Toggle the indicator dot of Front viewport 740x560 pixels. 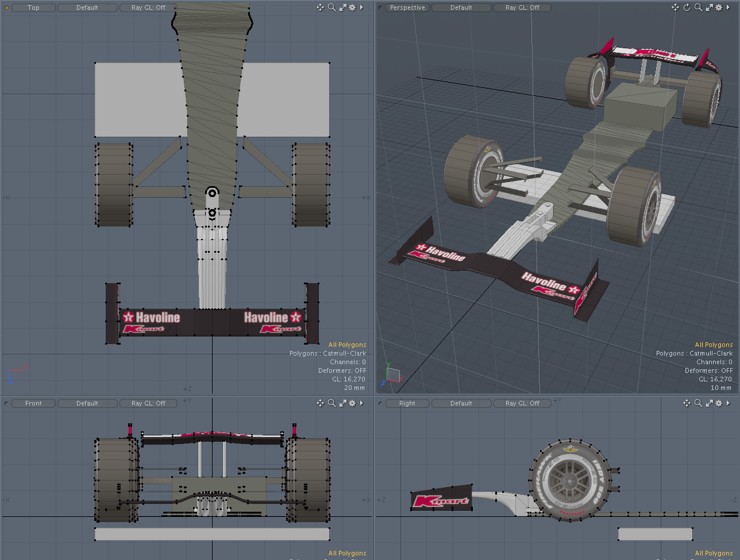pyautogui.click(x=7, y=403)
